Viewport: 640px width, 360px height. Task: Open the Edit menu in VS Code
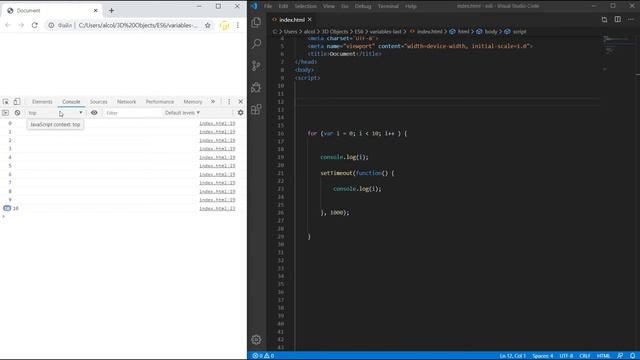point(283,6)
